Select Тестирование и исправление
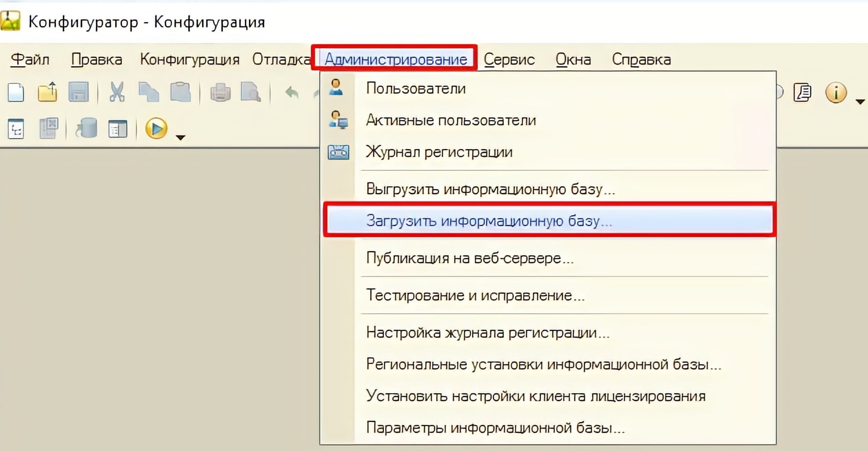The height and width of the screenshot is (451, 868). click(x=548, y=295)
